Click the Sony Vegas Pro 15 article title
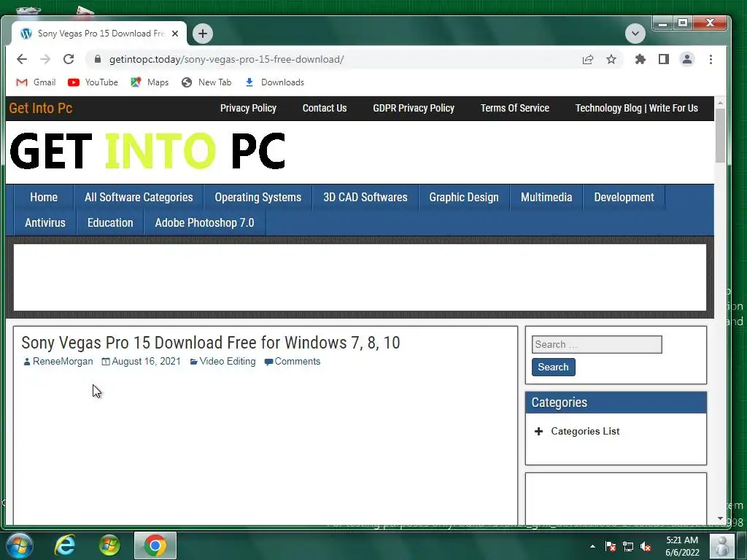 tap(211, 343)
